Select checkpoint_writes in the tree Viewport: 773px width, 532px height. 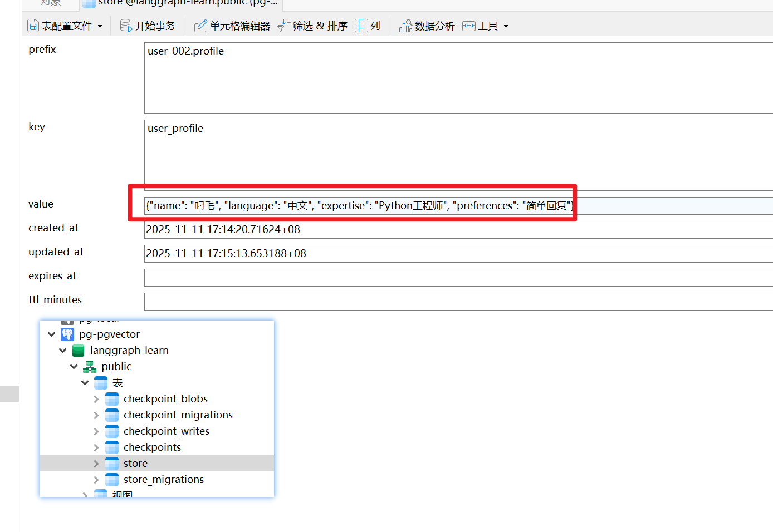pyautogui.click(x=167, y=431)
